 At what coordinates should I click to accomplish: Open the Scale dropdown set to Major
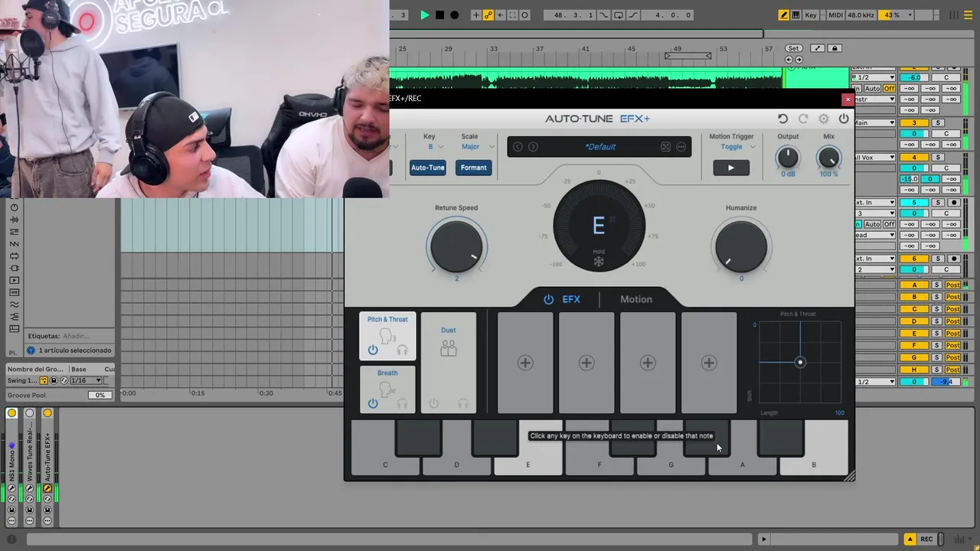coord(477,146)
